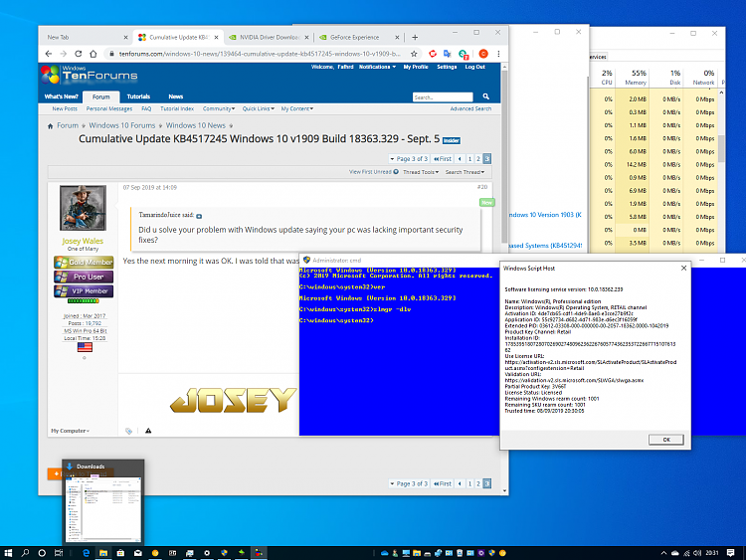Image resolution: width=746 pixels, height=560 pixels.
Task: Click the volume icon in system tray
Action: [697, 553]
